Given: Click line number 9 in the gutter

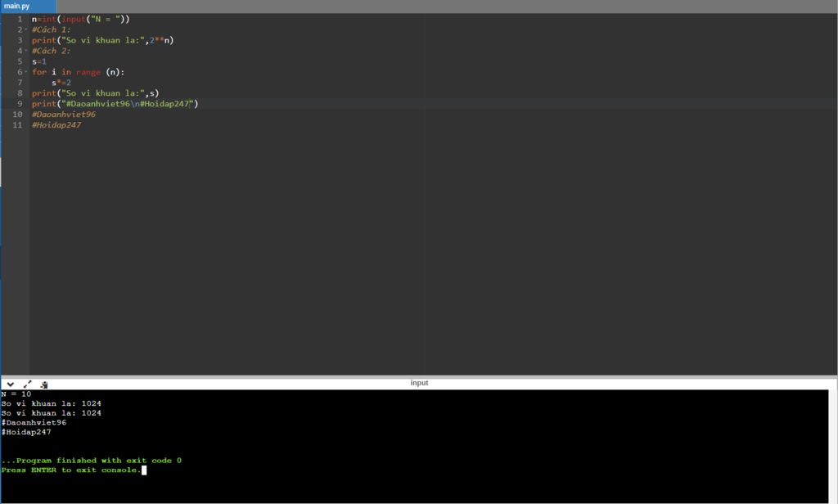Looking at the screenshot, I should 20,104.
